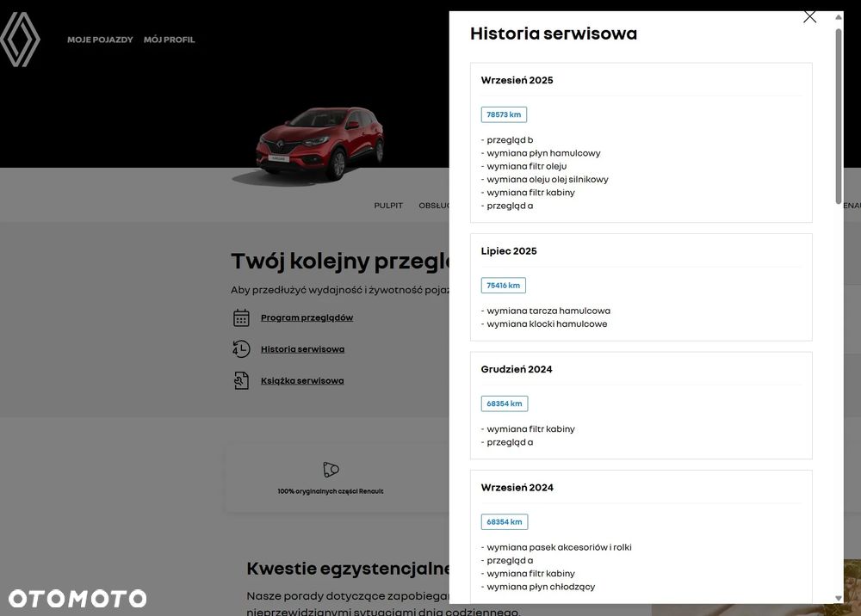The image size is (861, 616).
Task: Click 'wymiana filtr oleju' entry
Action: (523, 166)
